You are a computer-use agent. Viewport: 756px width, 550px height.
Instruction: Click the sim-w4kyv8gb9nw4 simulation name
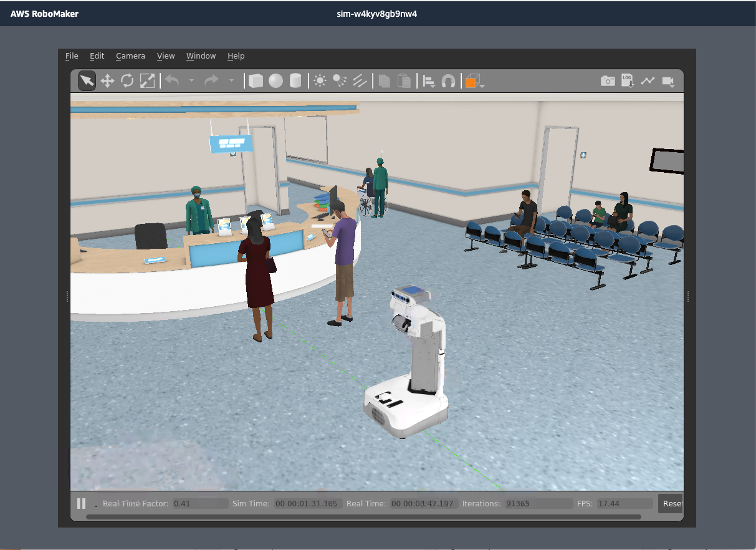click(x=376, y=14)
